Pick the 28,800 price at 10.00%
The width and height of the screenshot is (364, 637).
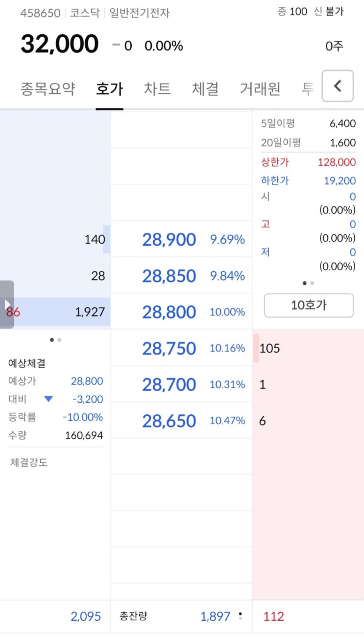181,312
